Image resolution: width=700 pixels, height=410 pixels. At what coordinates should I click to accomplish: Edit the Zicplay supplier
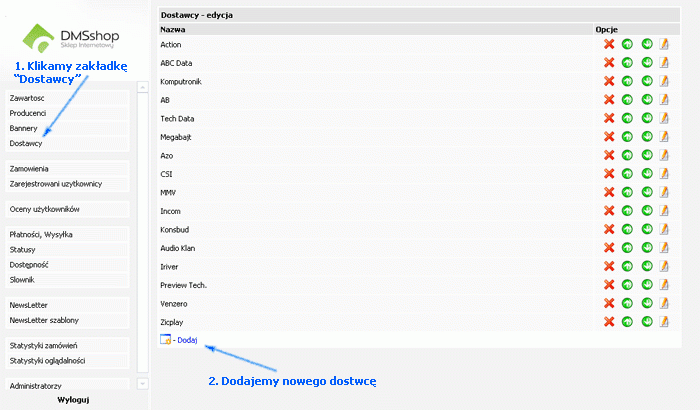point(664,322)
